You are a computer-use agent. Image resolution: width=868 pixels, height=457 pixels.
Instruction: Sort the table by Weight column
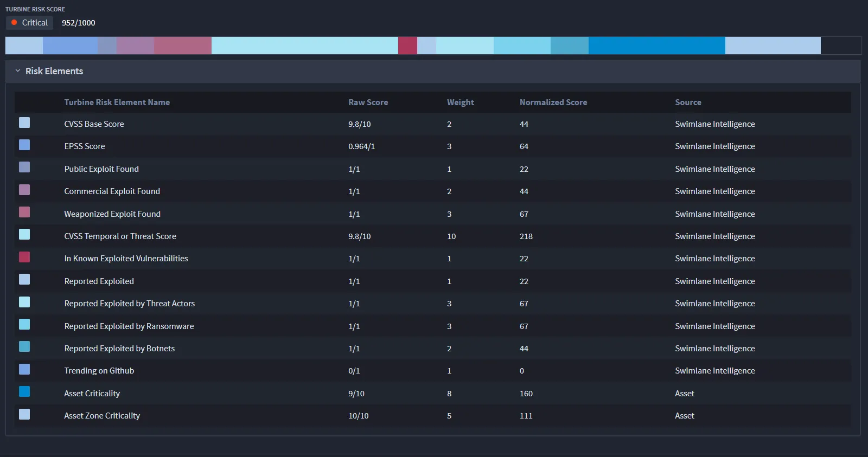[461, 102]
